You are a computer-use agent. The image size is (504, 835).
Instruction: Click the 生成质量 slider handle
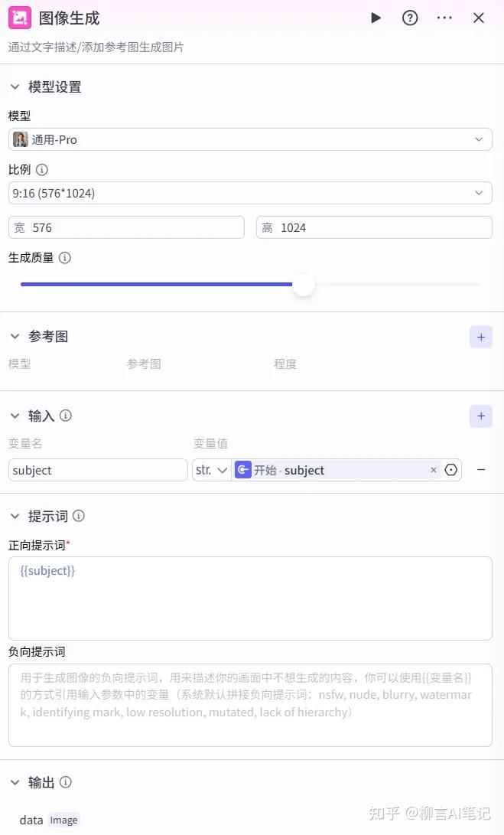(x=304, y=285)
